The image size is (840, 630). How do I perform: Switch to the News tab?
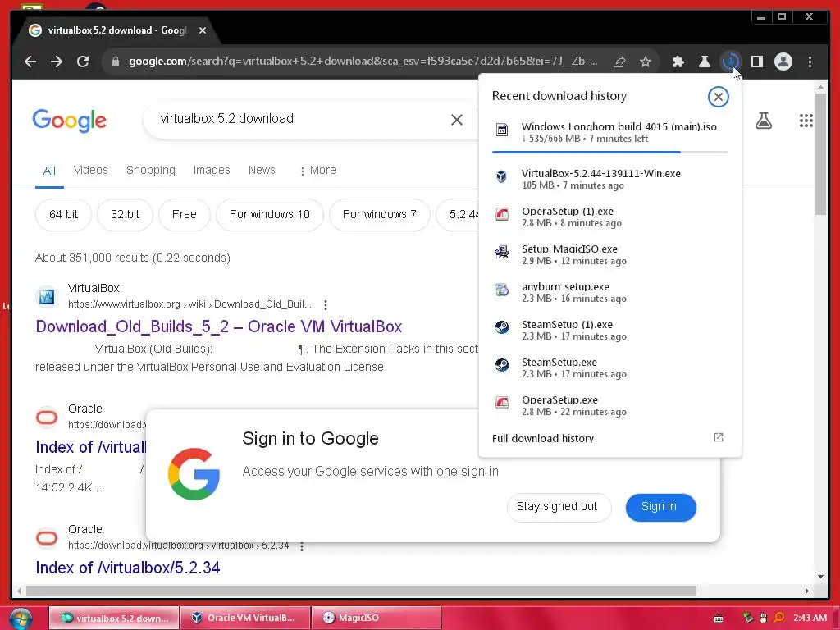pyautogui.click(x=262, y=170)
